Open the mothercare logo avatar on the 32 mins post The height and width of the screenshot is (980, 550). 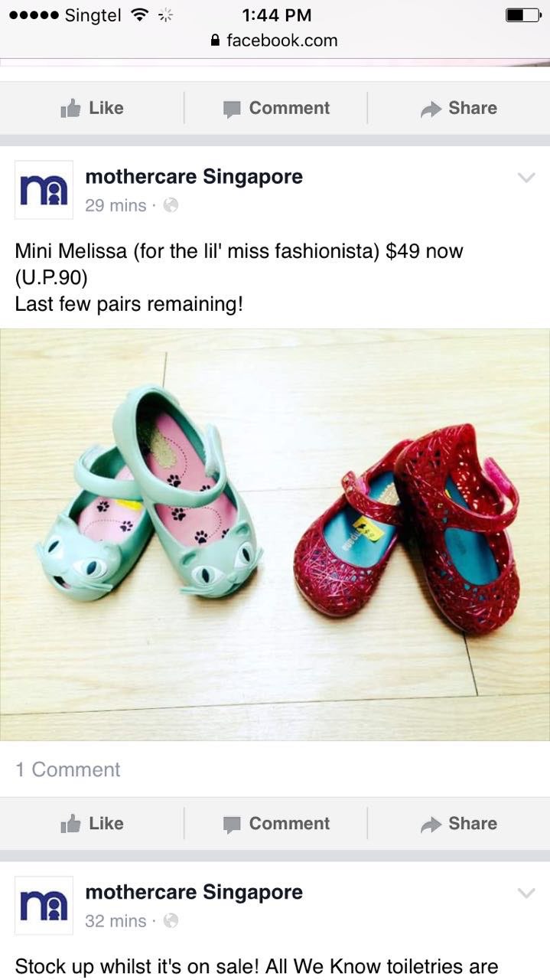44,905
